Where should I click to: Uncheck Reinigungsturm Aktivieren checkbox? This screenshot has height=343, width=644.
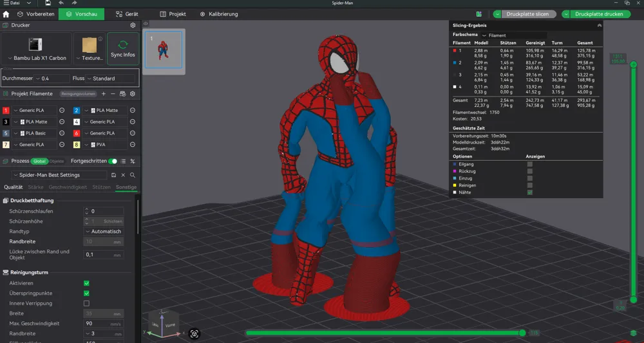(x=86, y=283)
